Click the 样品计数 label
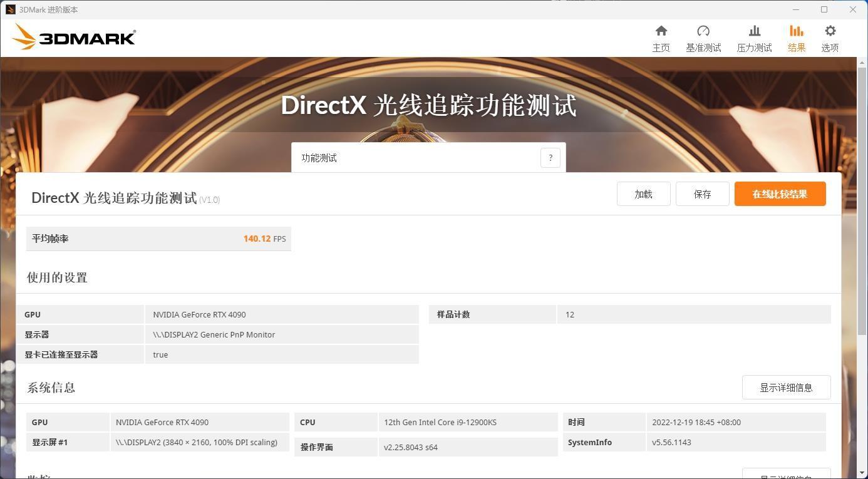Viewport: 868px width, 479px height. coord(453,314)
